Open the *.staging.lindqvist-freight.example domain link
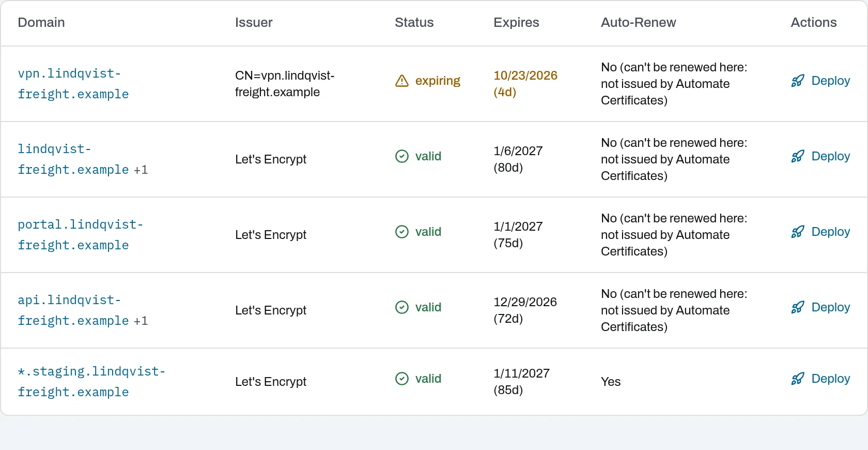 pos(91,382)
